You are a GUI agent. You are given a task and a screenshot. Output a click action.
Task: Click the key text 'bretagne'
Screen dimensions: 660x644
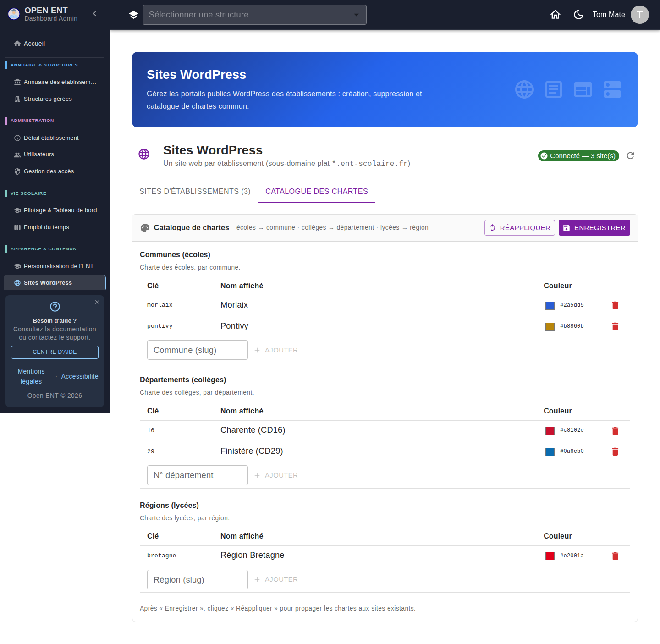(161, 556)
